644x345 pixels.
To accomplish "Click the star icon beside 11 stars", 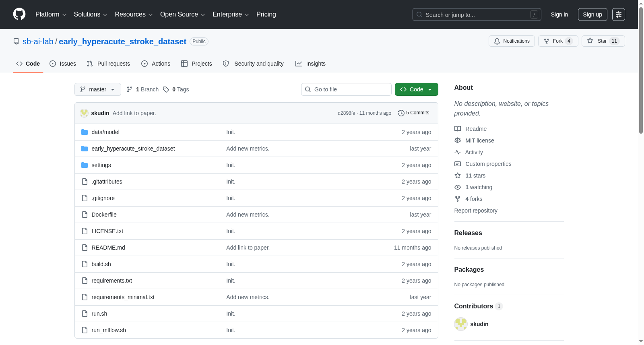I will click(x=458, y=176).
